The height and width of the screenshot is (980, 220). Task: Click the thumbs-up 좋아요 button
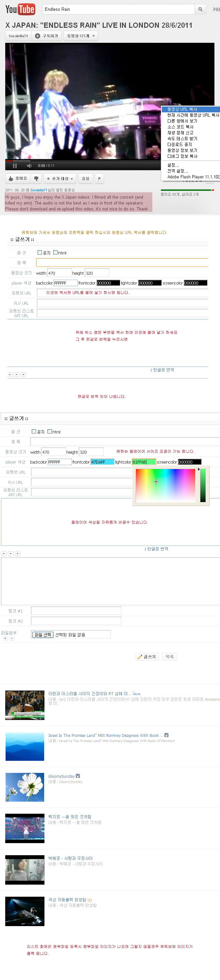(x=18, y=178)
